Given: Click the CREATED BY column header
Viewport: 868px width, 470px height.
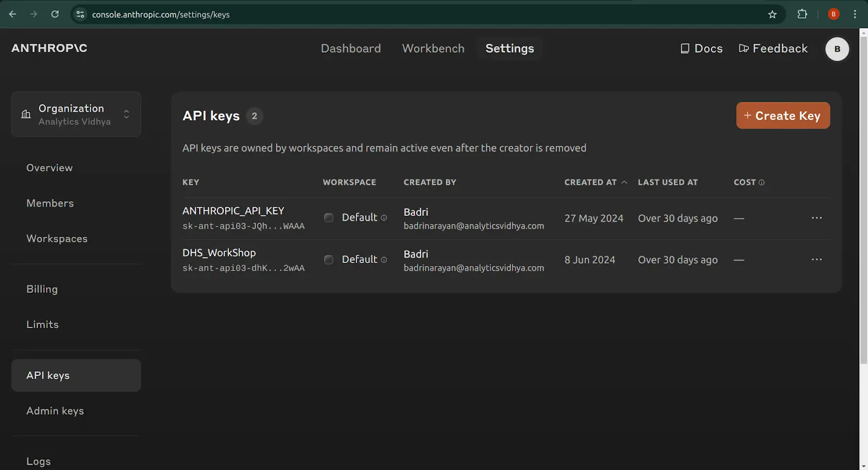Looking at the screenshot, I should click(x=430, y=182).
